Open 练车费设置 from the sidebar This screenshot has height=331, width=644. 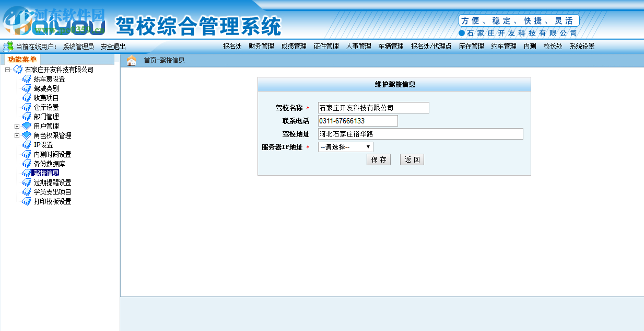click(48, 79)
